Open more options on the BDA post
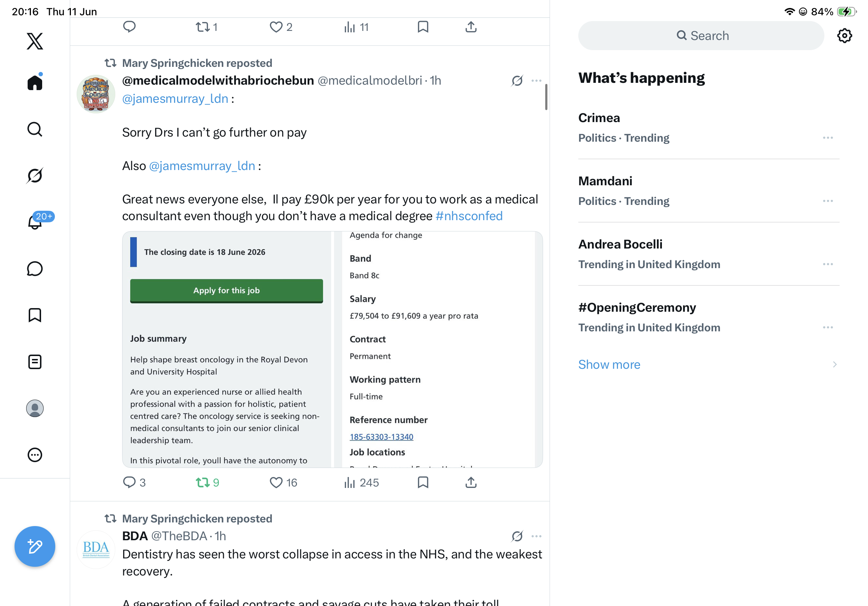This screenshot has width=868, height=606. coord(536,536)
